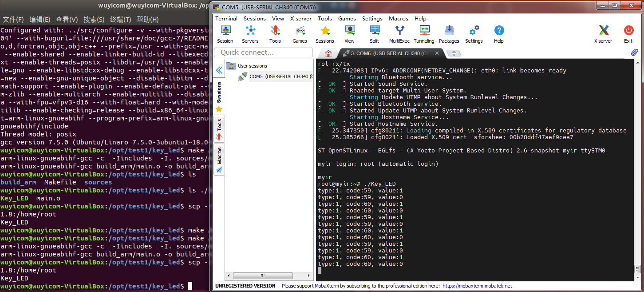Click the Split toolbar icon

pyautogui.click(x=374, y=34)
